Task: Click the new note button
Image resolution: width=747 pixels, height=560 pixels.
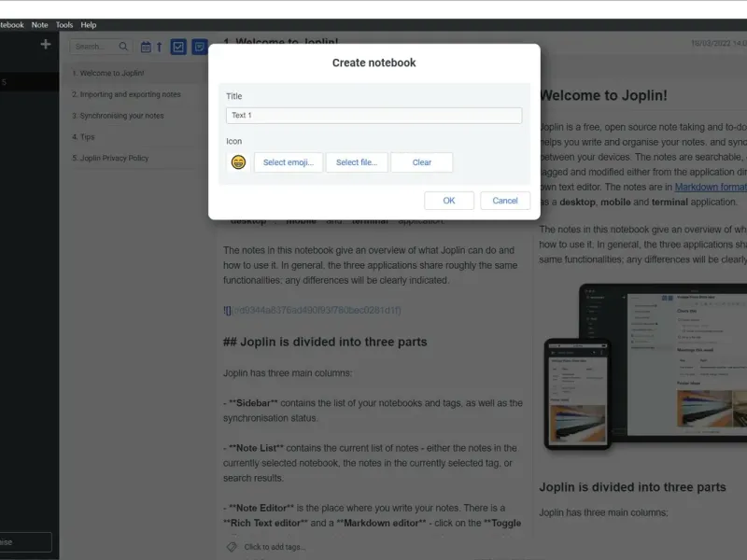Action: [200, 47]
